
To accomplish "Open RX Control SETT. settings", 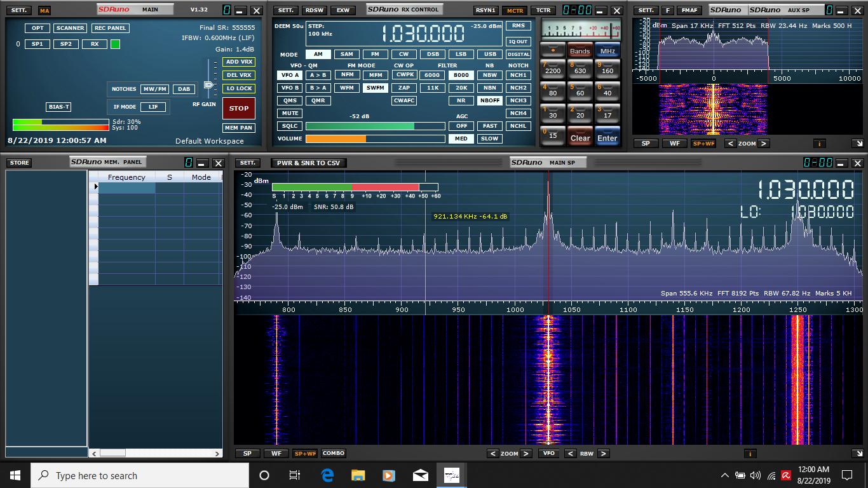I will pyautogui.click(x=286, y=11).
